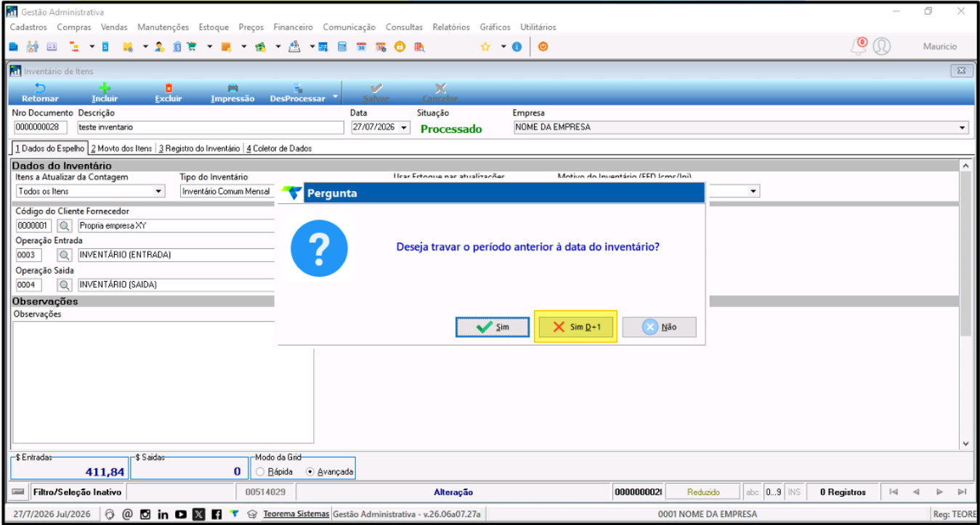980x525 pixels.
Task: Click the calendar icon in main toolbar
Action: [361, 46]
